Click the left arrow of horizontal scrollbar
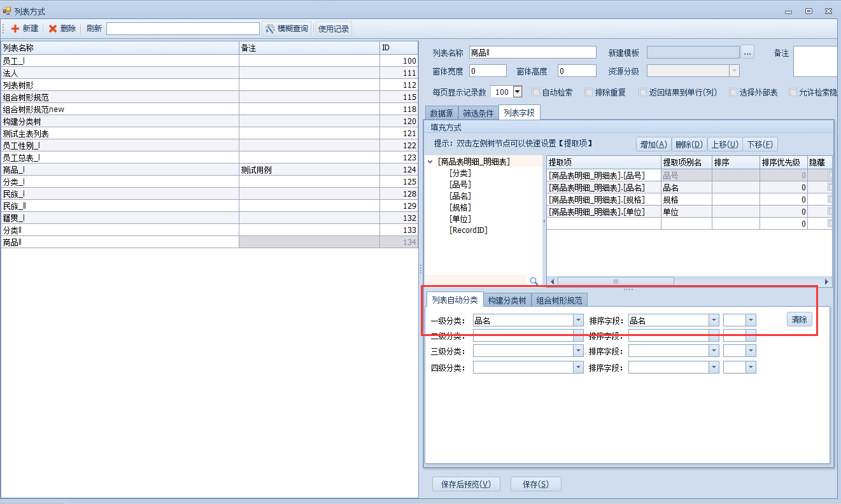Image resolution: width=841 pixels, height=504 pixels. click(552, 281)
